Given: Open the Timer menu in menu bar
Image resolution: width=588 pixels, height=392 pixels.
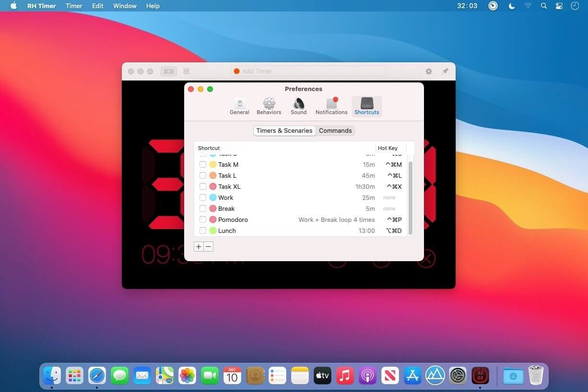Looking at the screenshot, I should pyautogui.click(x=74, y=6).
